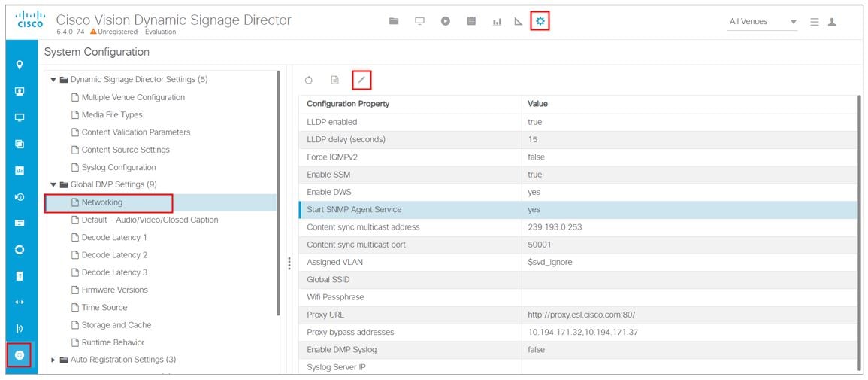Select the LLDP delay (seconds) row

click(578, 140)
